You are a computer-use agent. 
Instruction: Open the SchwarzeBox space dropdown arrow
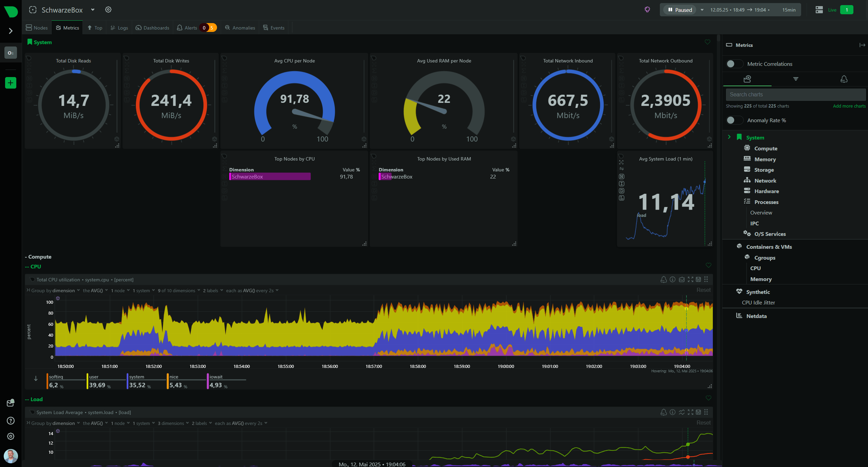coord(93,10)
